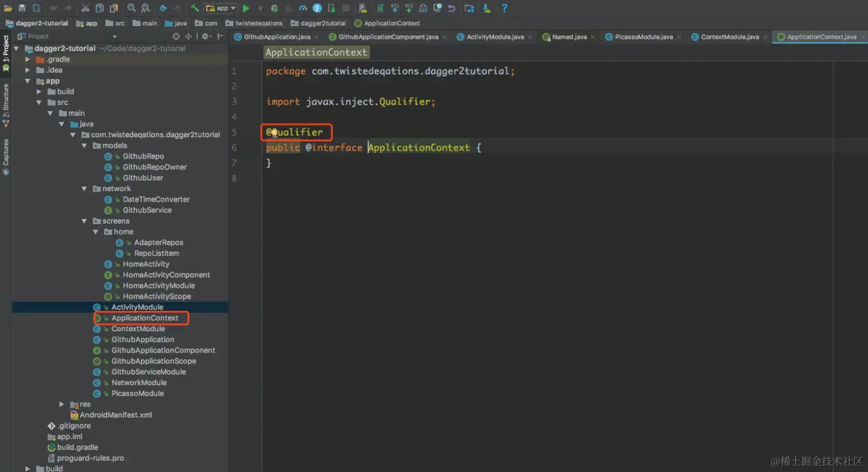Expand the app build folder
868x472 pixels.
[x=39, y=92]
